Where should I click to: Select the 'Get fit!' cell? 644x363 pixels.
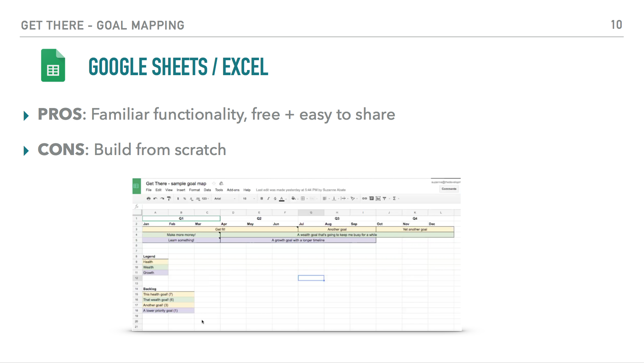point(220,229)
